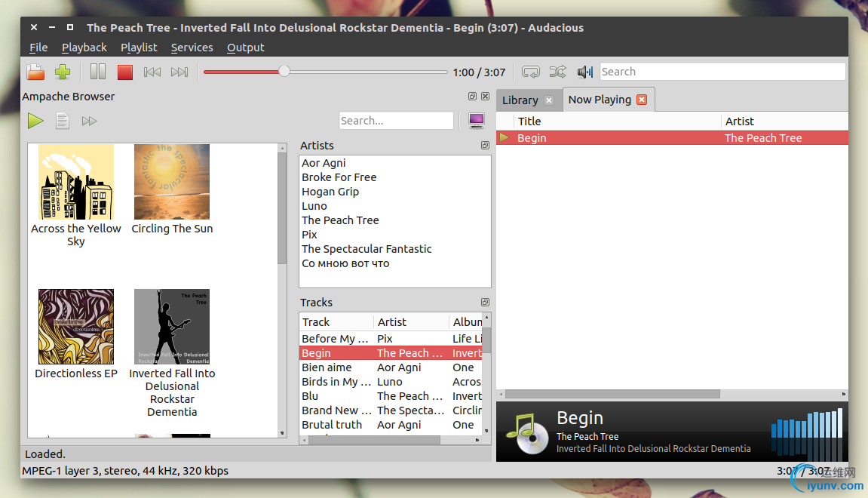Float the Tracks panel

click(x=485, y=302)
